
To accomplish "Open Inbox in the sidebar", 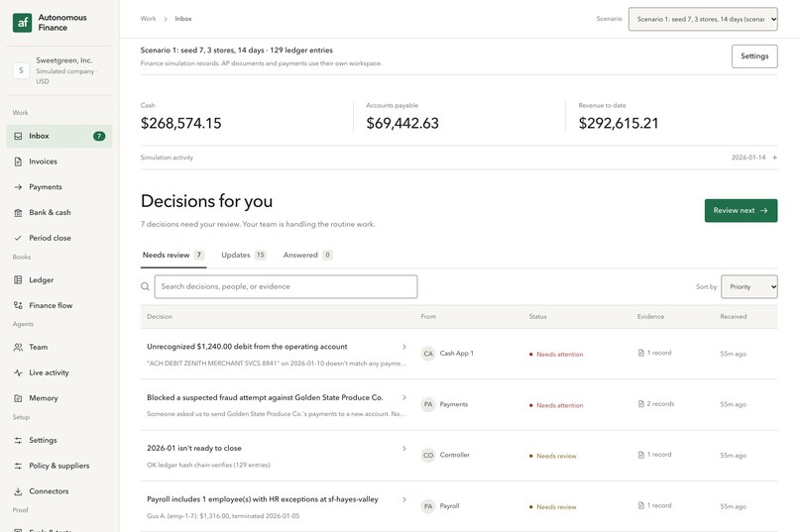I will pos(59,136).
